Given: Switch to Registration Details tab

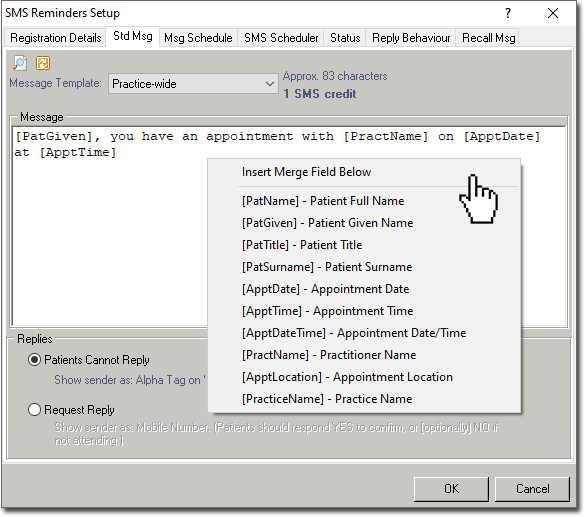Looking at the screenshot, I should click(56, 38).
